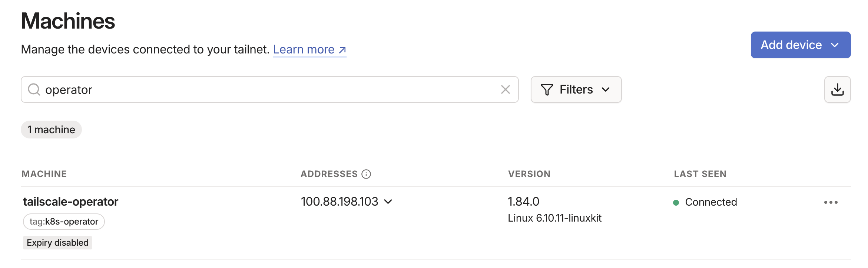Screen dimensions: 868x268
Task: Click the search magnifier icon
Action: pyautogui.click(x=34, y=89)
